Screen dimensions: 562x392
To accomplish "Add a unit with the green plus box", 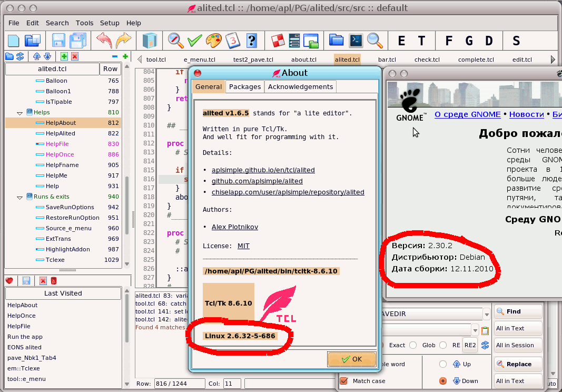I will pyautogui.click(x=64, y=56).
